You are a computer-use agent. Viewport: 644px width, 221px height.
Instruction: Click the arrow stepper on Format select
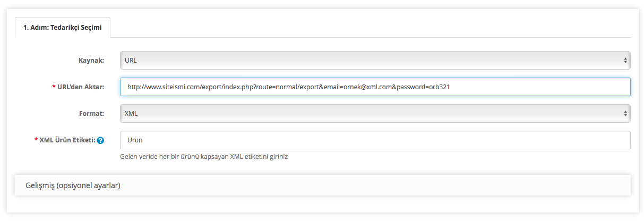pyautogui.click(x=626, y=113)
